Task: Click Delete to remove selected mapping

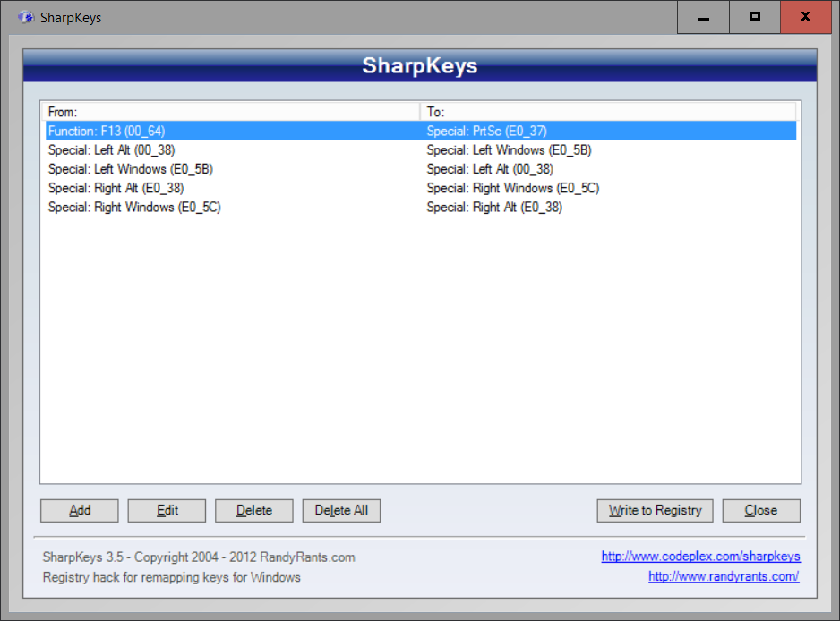Action: pos(254,510)
